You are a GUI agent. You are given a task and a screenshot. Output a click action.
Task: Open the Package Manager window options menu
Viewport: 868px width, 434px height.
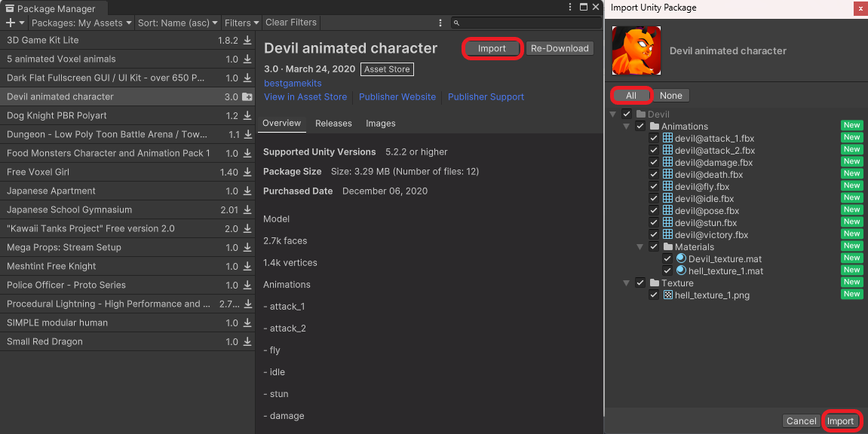(570, 8)
